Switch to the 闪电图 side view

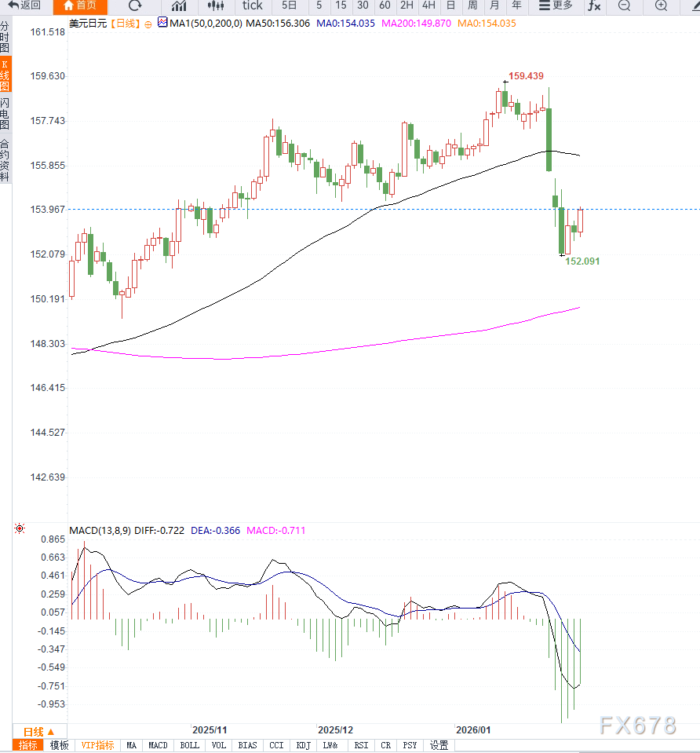tap(5, 114)
